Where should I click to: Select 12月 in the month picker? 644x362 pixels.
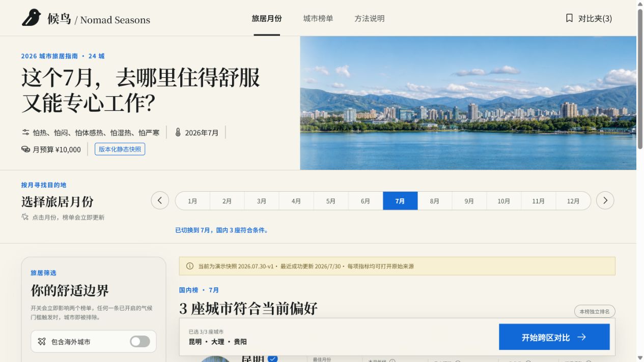pyautogui.click(x=573, y=201)
